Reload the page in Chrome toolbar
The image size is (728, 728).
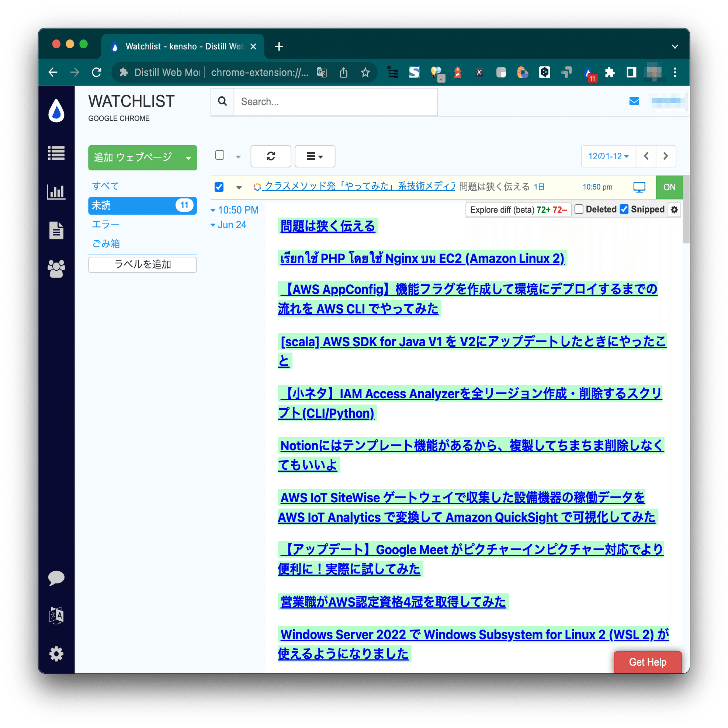click(x=97, y=72)
